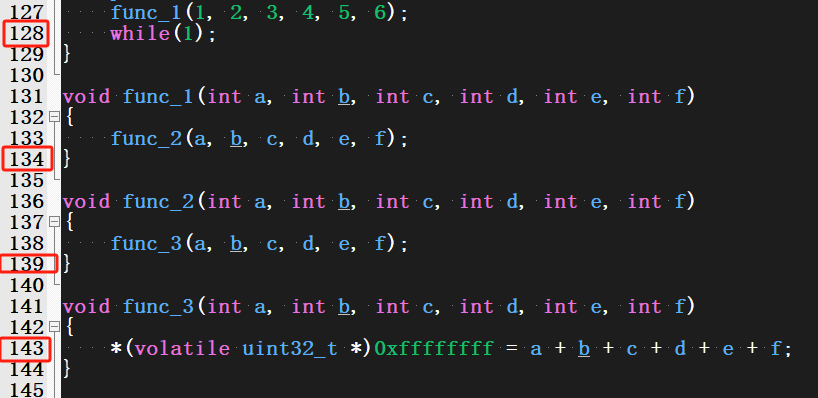This screenshot has width=818, height=398.
Task: Click func_3 in its definition on line 141
Action: point(158,307)
